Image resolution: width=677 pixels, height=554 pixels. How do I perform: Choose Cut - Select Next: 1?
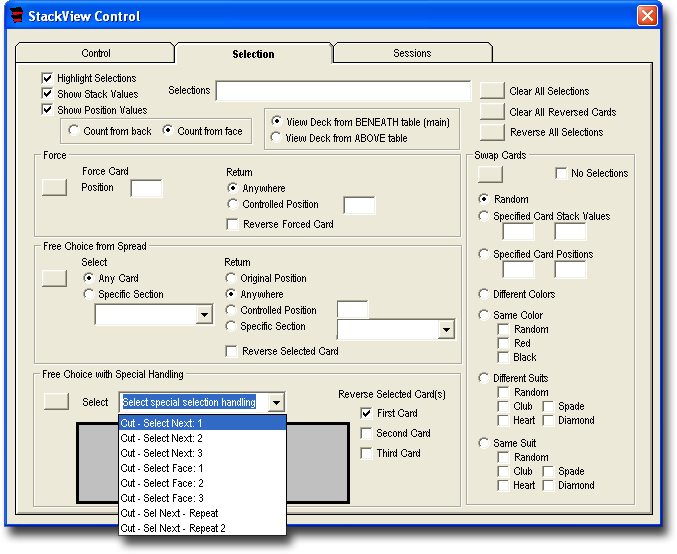tap(202, 423)
